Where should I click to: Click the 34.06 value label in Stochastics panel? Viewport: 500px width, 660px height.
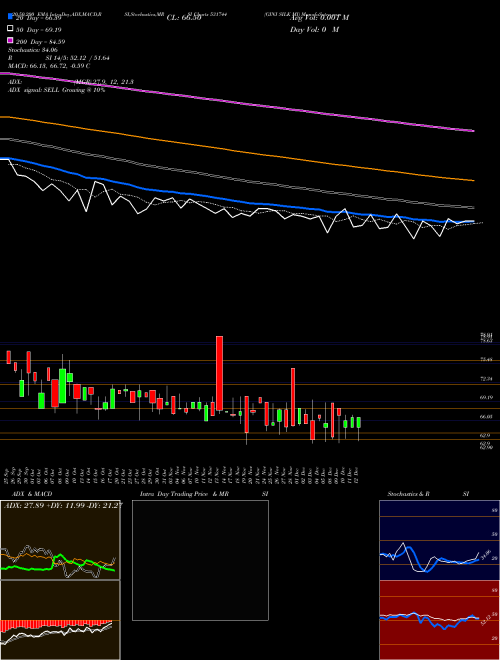[x=488, y=553]
